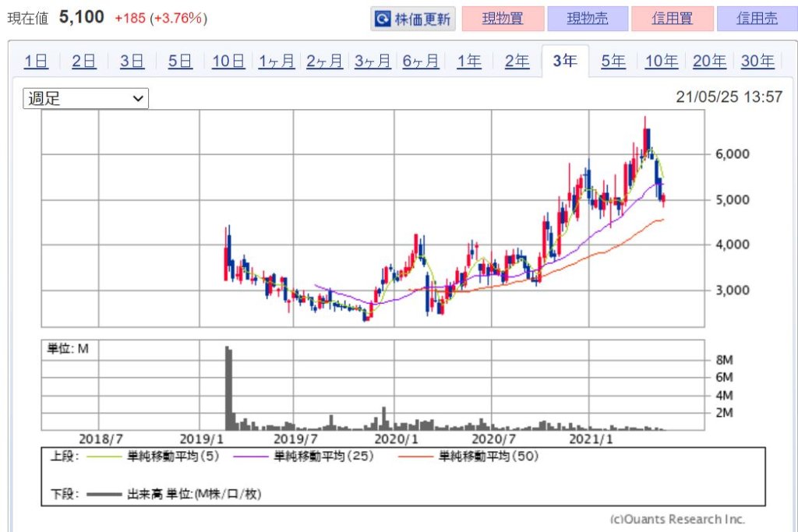Select the 3ヶ月 period tab
This screenshot has width=798, height=532.
373,61
